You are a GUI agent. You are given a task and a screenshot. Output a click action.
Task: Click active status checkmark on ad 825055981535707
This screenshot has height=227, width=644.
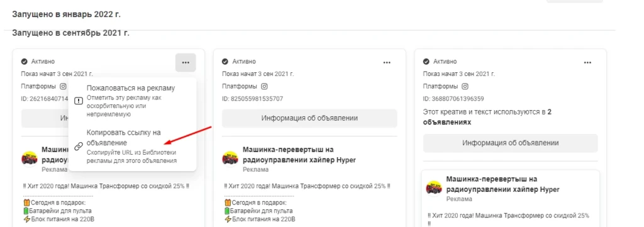coord(225,62)
